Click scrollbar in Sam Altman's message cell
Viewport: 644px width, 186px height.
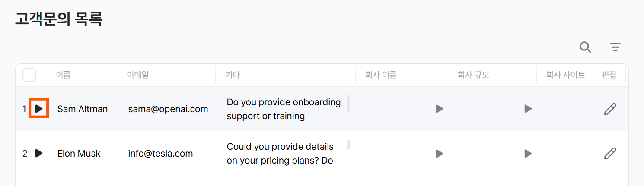(348, 104)
